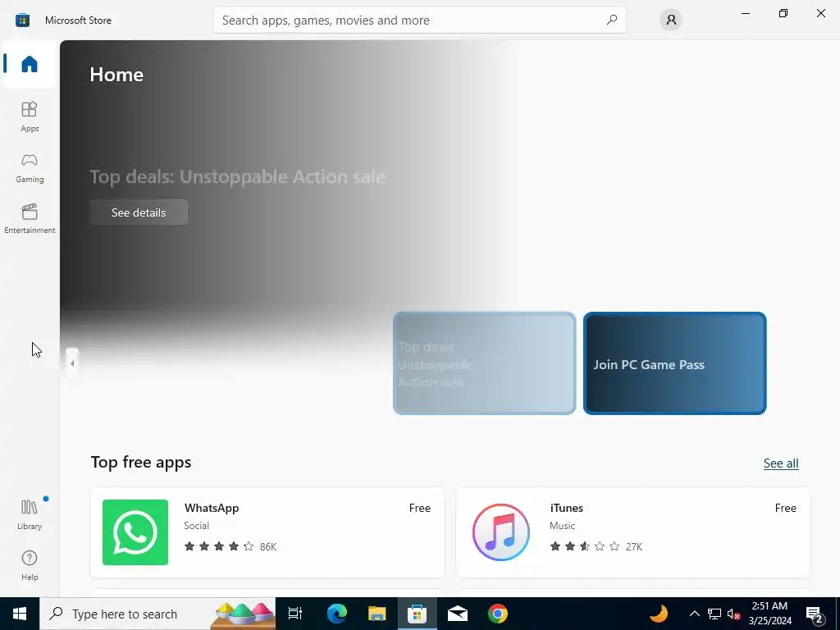Launch Google Chrome from the taskbar
This screenshot has width=840, height=630.
pyautogui.click(x=498, y=614)
